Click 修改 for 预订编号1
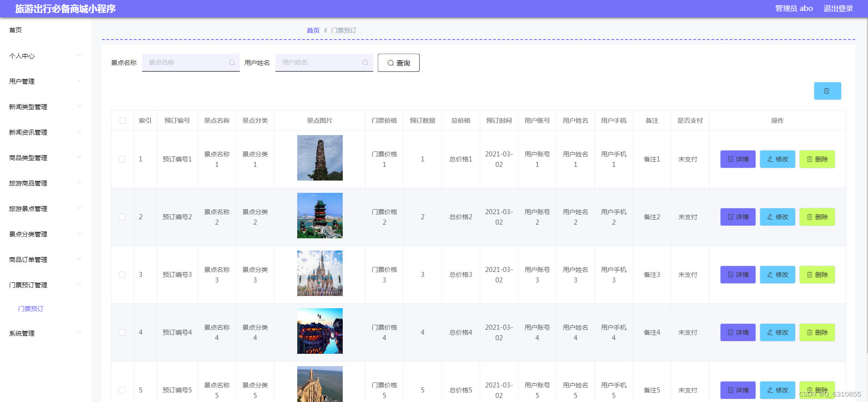The image size is (868, 402). (777, 159)
